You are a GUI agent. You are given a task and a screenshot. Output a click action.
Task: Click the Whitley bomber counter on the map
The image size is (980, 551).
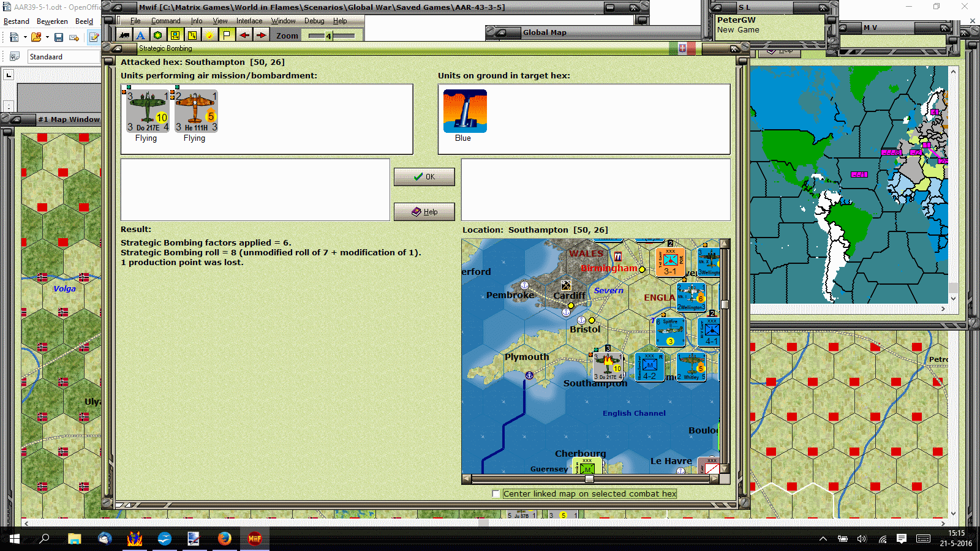pos(692,366)
